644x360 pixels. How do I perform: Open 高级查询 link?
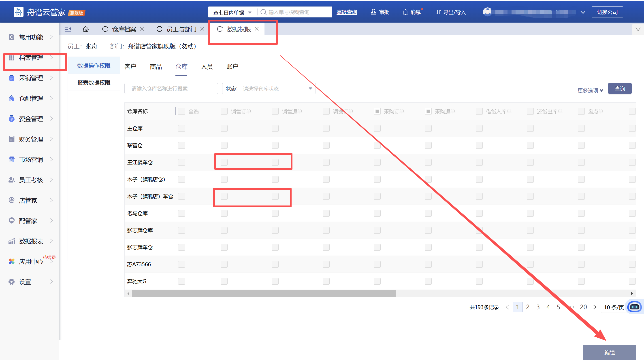[x=346, y=12]
